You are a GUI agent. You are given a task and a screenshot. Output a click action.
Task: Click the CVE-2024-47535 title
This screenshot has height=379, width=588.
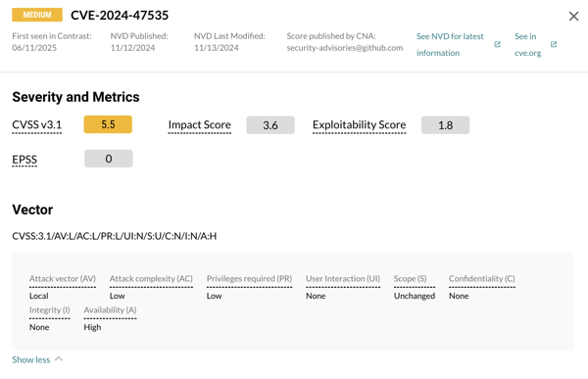[120, 16]
